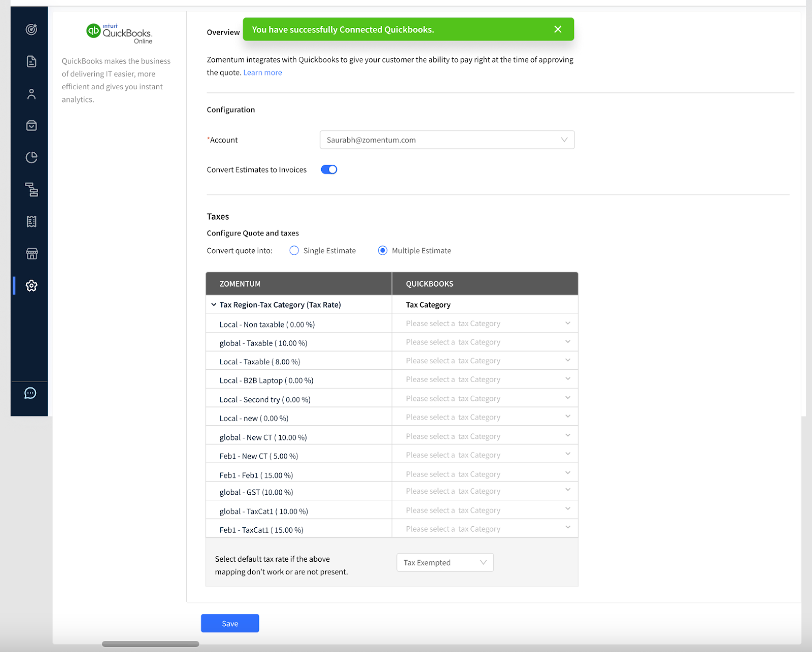Screen dimensions: 812x652
Task: Open the invoices receipt sidebar icon
Action: point(31,221)
